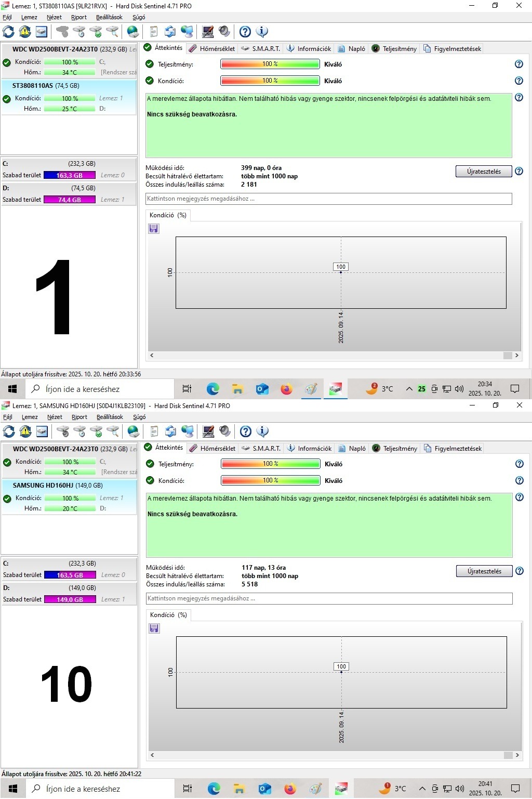The image size is (532, 799).
Task: Click the Újratesztelés button in the top window
Action: (484, 172)
